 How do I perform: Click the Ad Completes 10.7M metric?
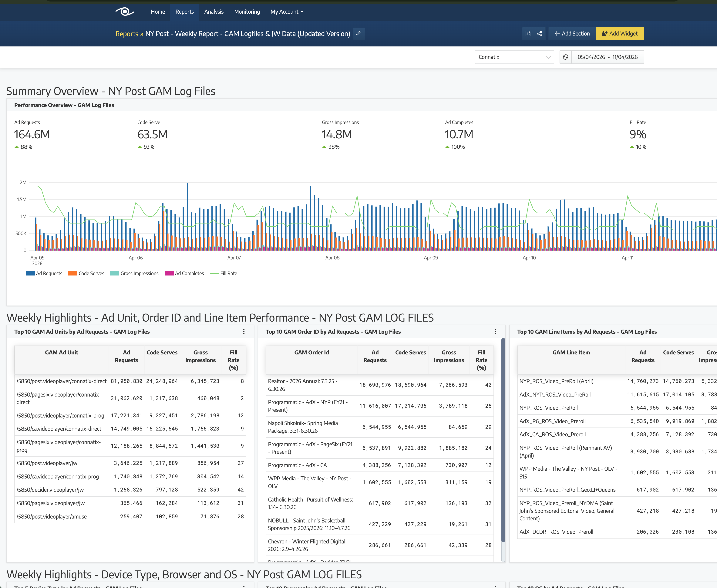[x=459, y=134]
